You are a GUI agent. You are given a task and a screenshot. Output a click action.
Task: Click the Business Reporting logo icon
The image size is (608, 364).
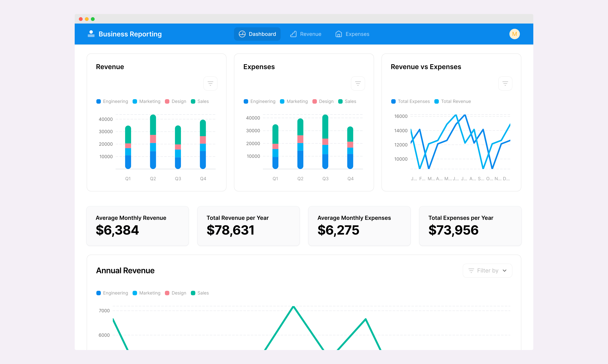91,34
